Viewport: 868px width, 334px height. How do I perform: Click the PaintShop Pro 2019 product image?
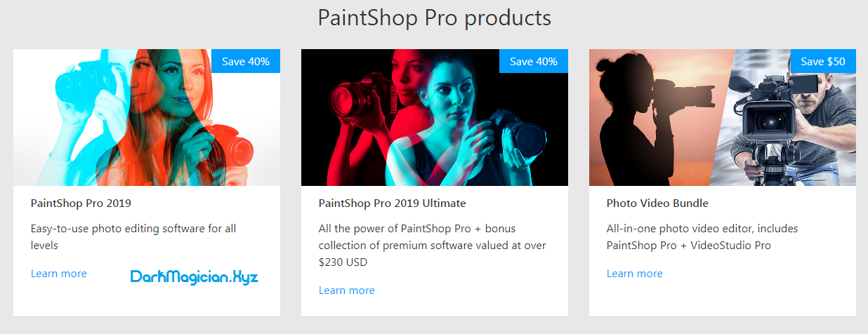[147, 117]
